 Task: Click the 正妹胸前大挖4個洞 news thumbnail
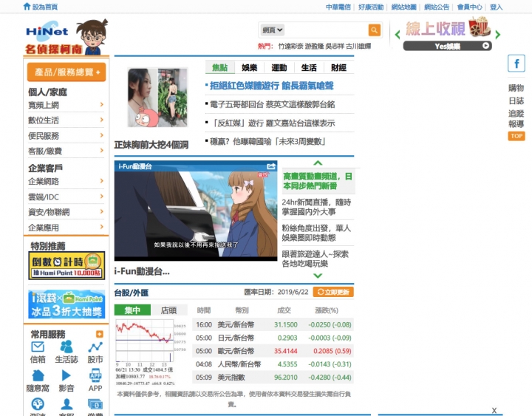(x=157, y=98)
